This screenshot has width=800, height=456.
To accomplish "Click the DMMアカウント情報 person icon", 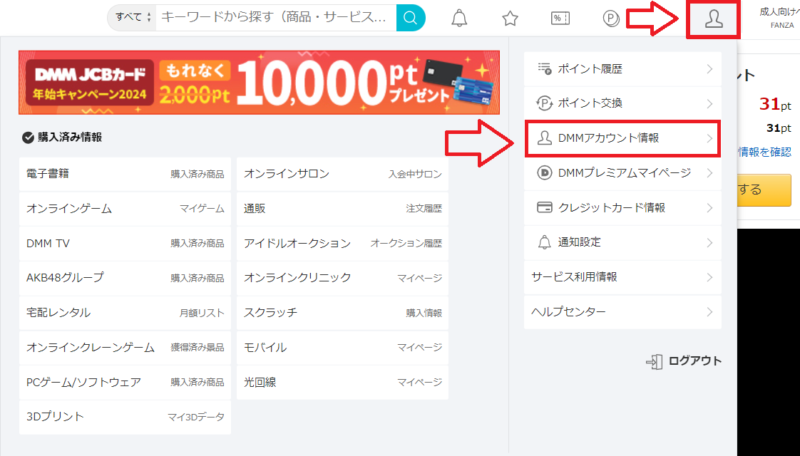I will (x=544, y=138).
